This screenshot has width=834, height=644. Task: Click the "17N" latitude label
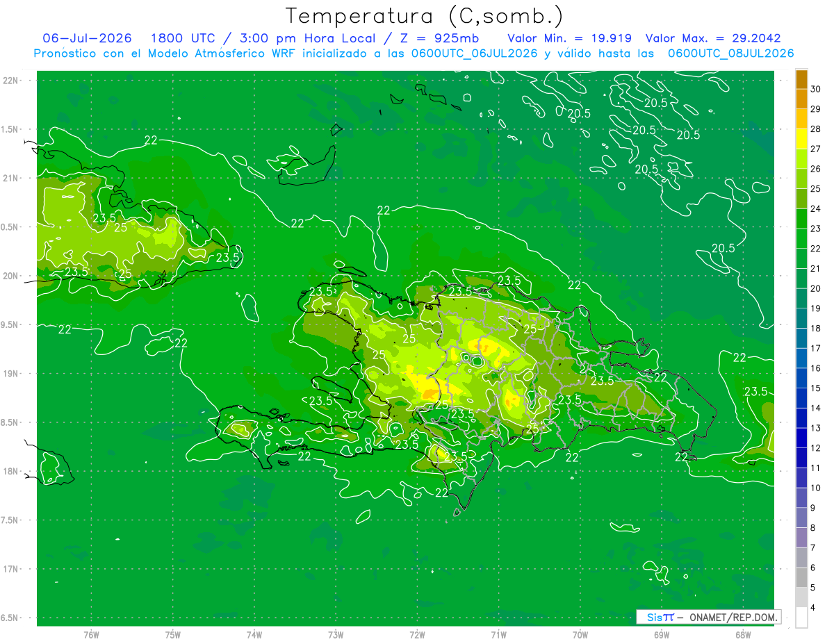pos(11,569)
